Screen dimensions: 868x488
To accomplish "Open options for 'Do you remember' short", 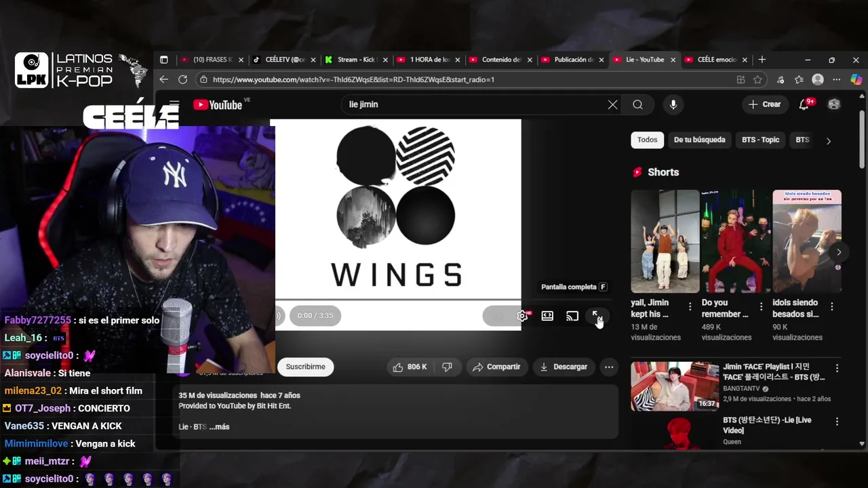I will tap(761, 307).
